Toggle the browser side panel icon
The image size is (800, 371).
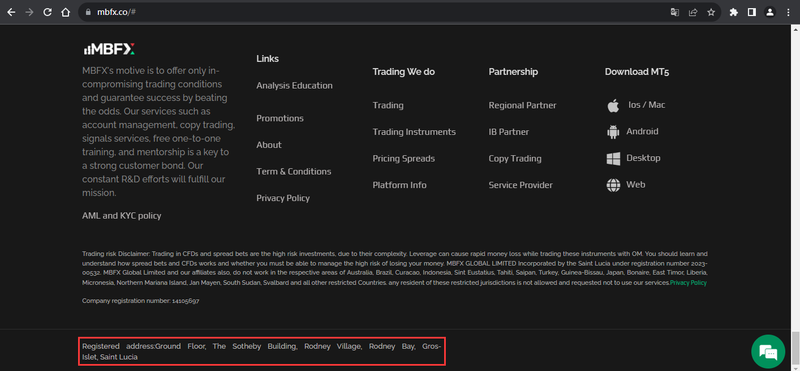(752, 12)
